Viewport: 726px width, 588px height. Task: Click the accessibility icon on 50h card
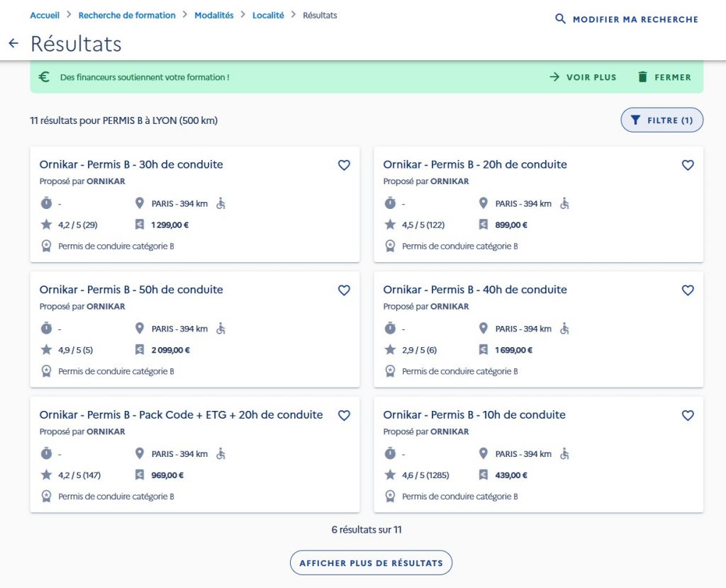[x=221, y=329]
